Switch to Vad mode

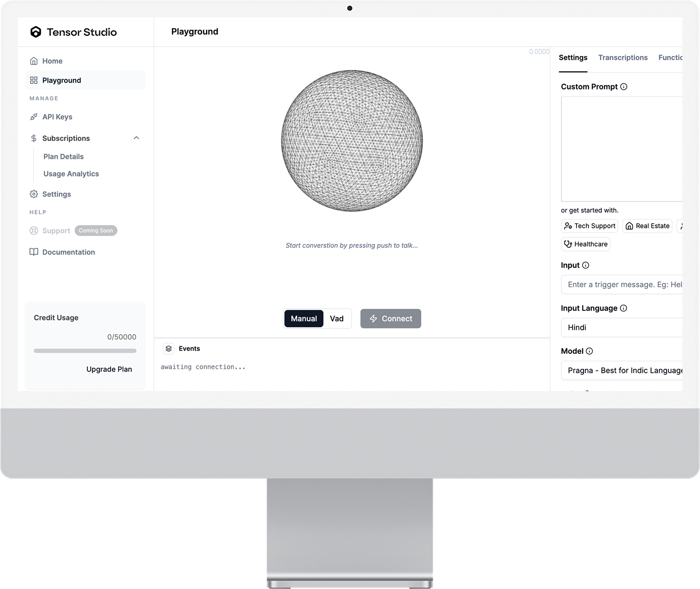(x=337, y=319)
